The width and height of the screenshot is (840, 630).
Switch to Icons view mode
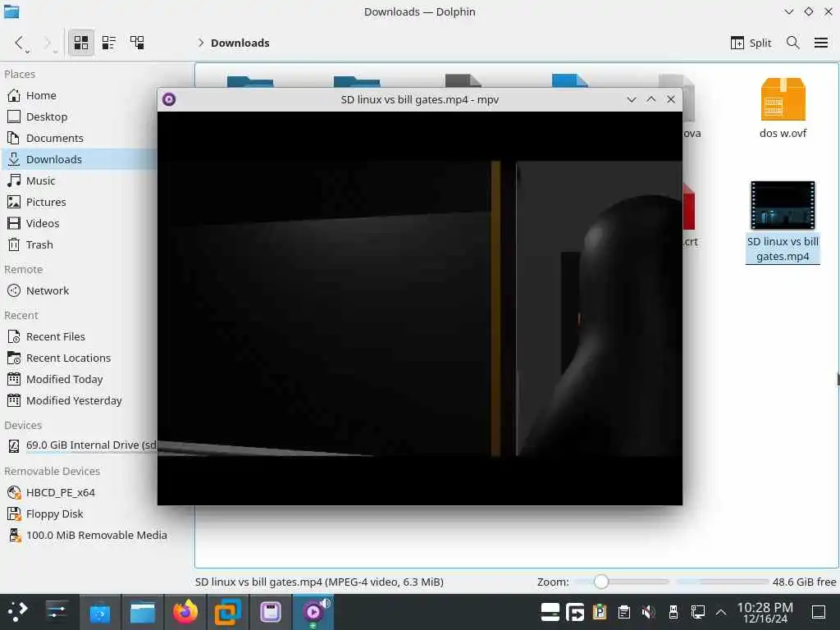[81, 43]
